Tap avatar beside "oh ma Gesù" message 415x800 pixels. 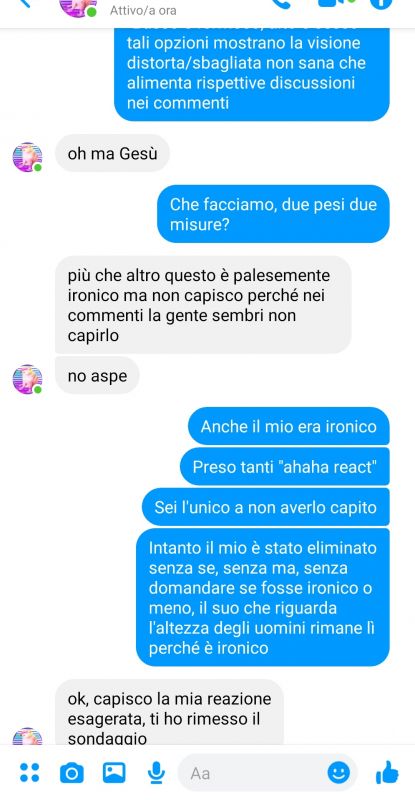[x=27, y=157]
